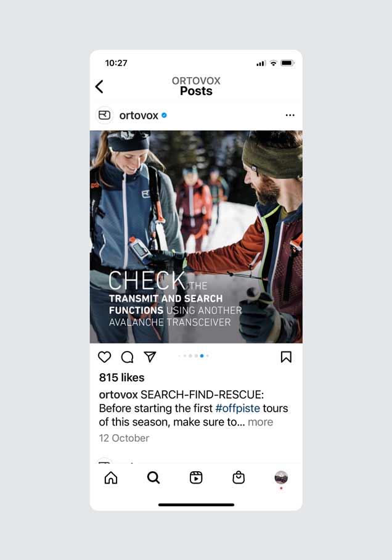Tap ortovox name in caption
The width and height of the screenshot is (392, 560).
click(118, 395)
